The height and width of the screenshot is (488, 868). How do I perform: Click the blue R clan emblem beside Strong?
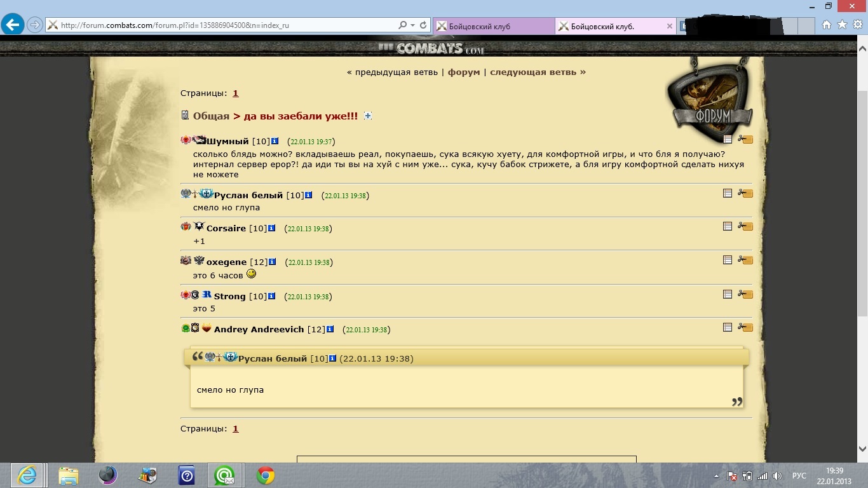[207, 295]
